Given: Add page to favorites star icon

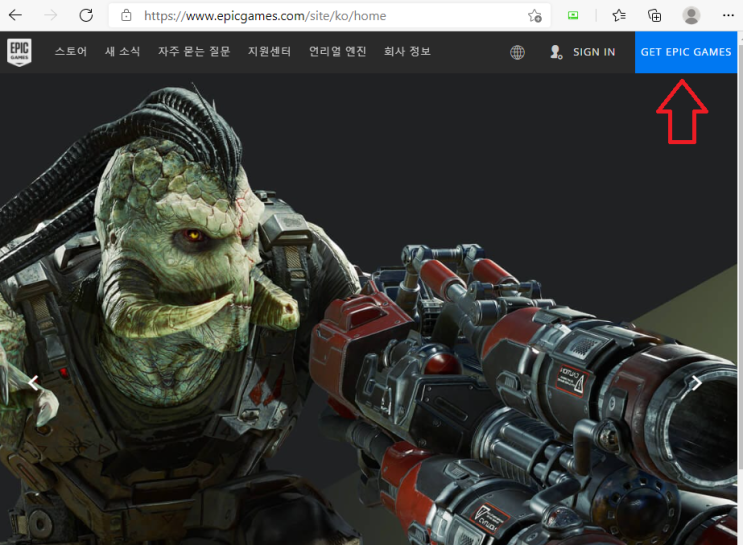Looking at the screenshot, I should click(x=535, y=16).
